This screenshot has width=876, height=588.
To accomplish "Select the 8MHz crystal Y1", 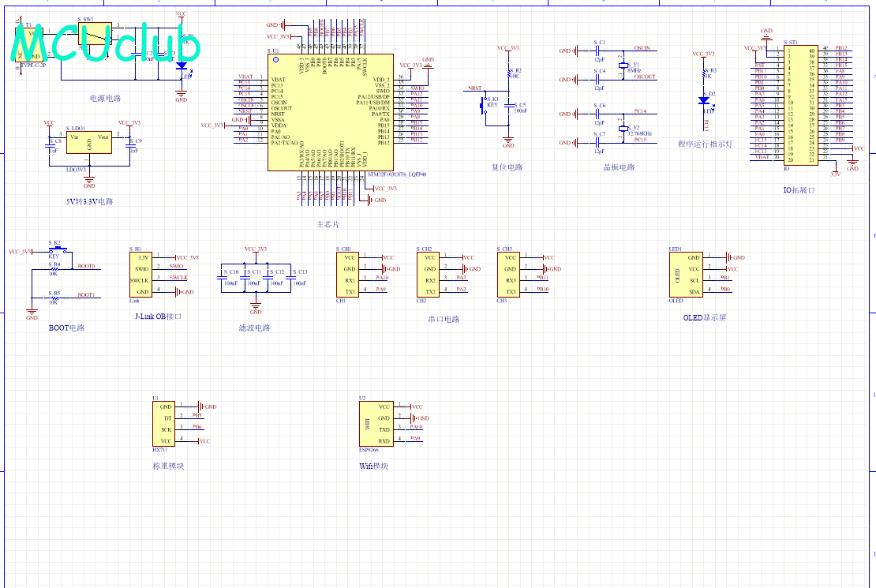I will click(623, 66).
